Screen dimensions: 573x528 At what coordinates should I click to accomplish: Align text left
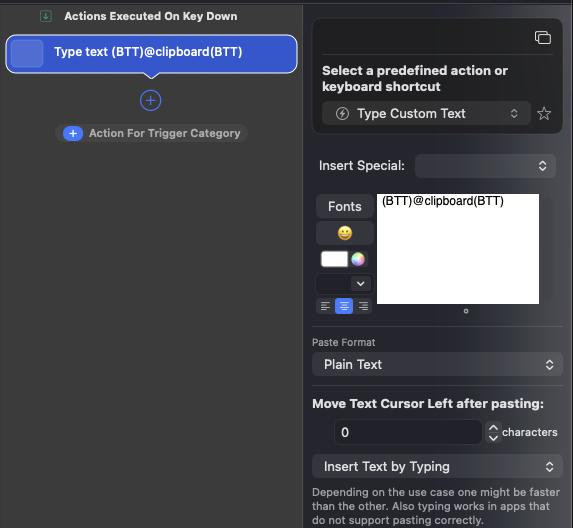pos(325,306)
